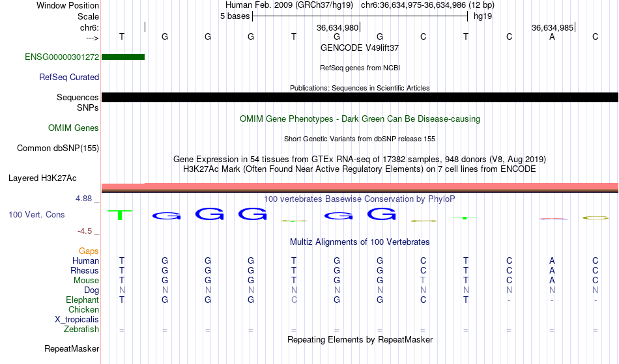
Task: Open the 100 Vert. Cons track label
Action: [36, 214]
